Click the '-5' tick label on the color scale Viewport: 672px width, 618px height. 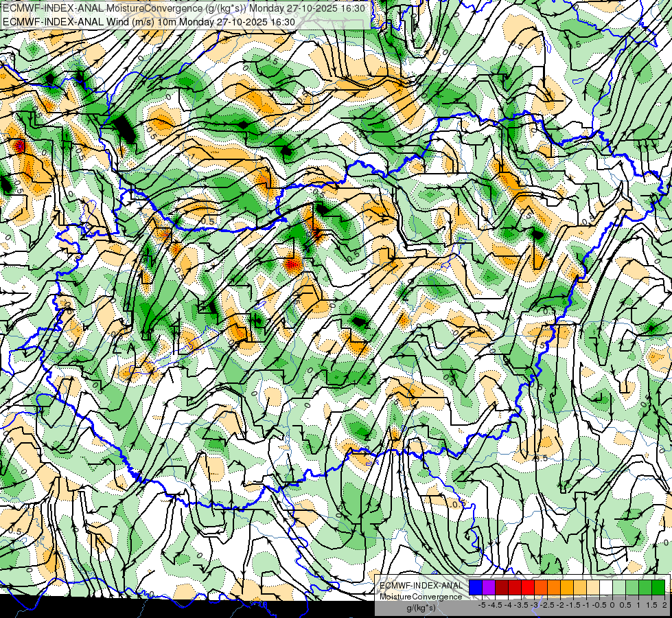click(x=482, y=605)
